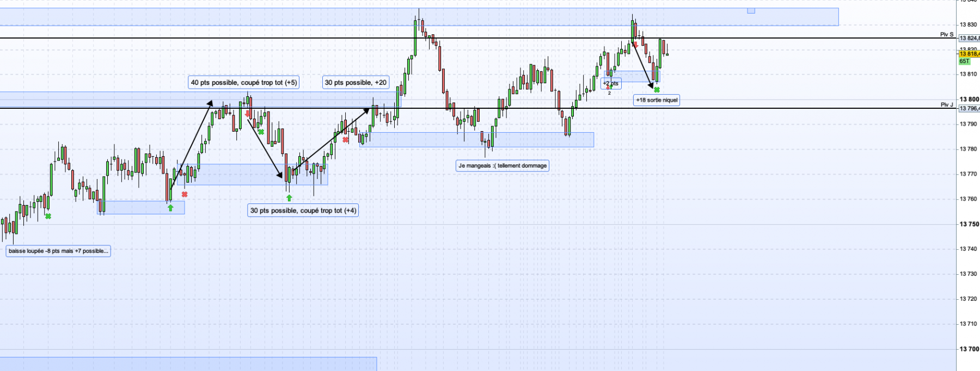Click the "30 pts possible, coupé trop tot (+4)" note
This screenshot has width=980, height=371.
click(303, 211)
